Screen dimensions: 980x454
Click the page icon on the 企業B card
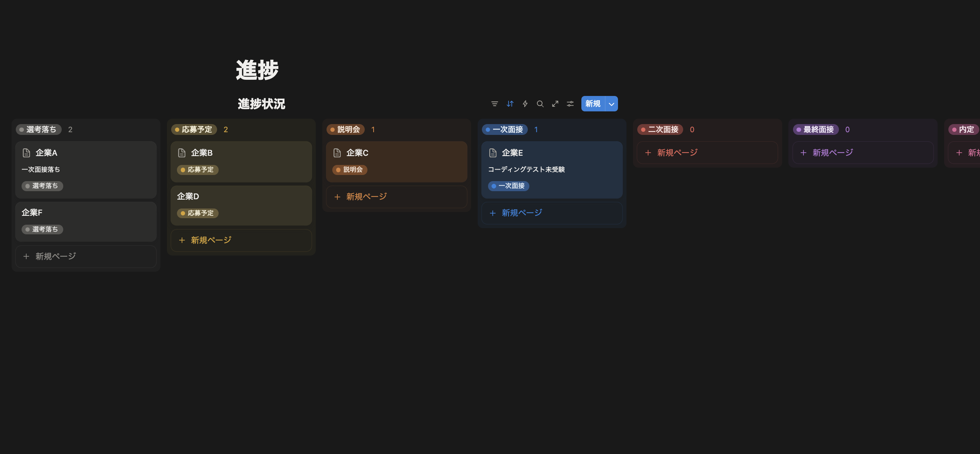tap(181, 153)
